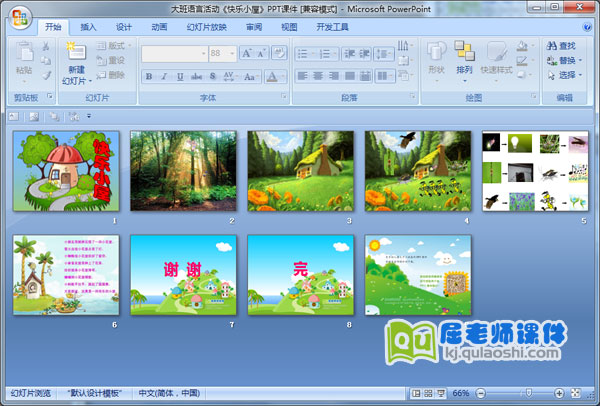
Task: Click the Grow Font icon
Action: pos(247,53)
